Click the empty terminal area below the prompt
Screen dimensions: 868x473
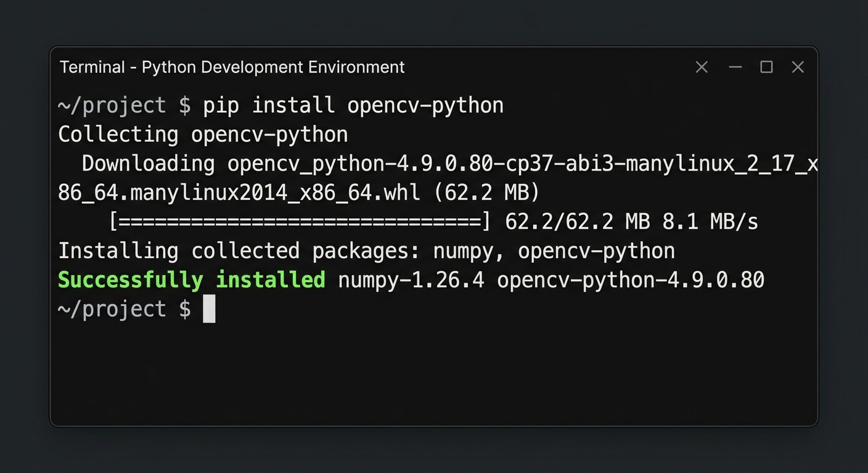click(x=432, y=370)
